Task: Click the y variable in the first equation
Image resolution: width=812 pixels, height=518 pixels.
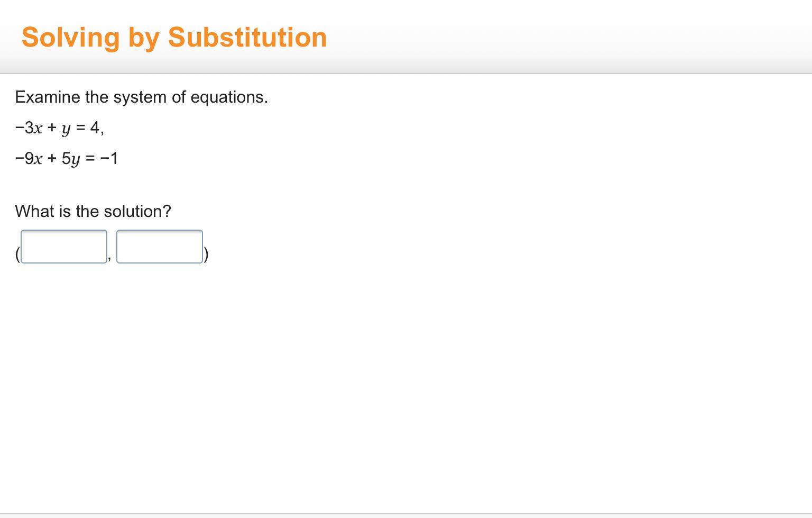Action: [x=66, y=129]
